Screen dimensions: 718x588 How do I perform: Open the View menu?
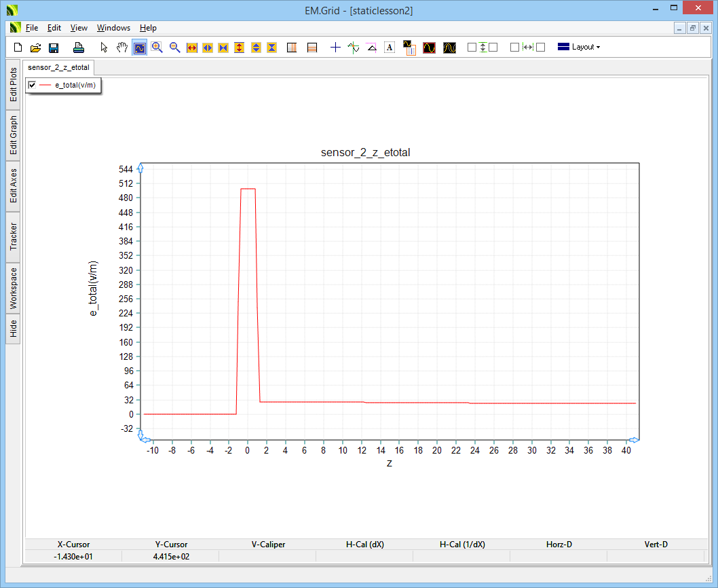[x=79, y=28]
